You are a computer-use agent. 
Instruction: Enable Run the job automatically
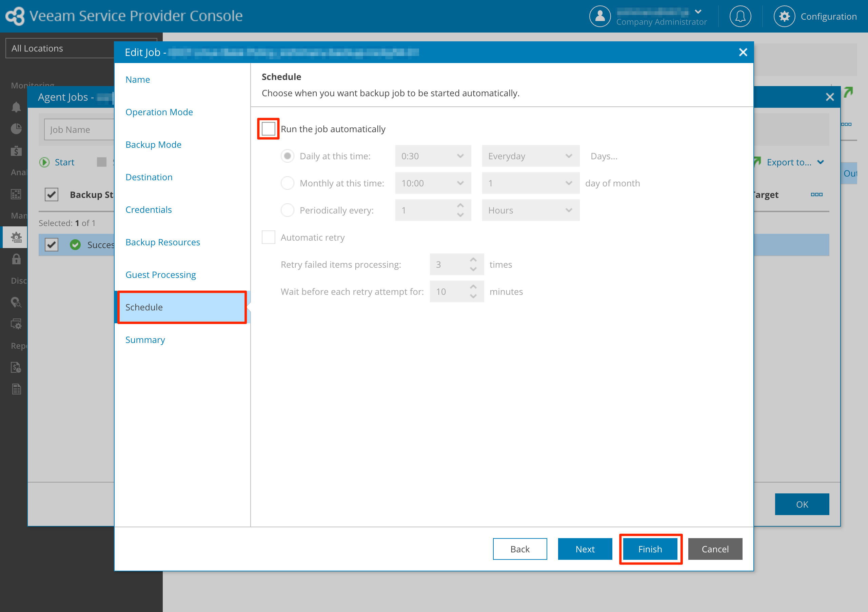click(x=269, y=129)
